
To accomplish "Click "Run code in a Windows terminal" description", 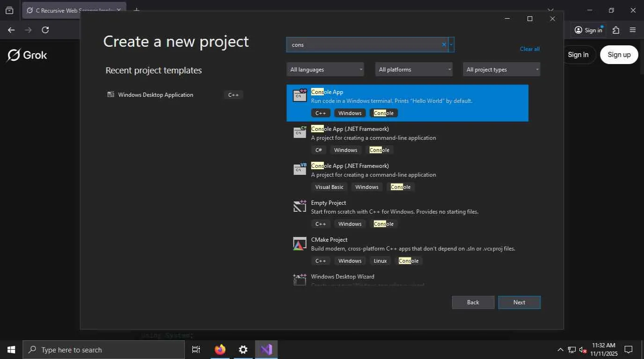I will 392,101.
